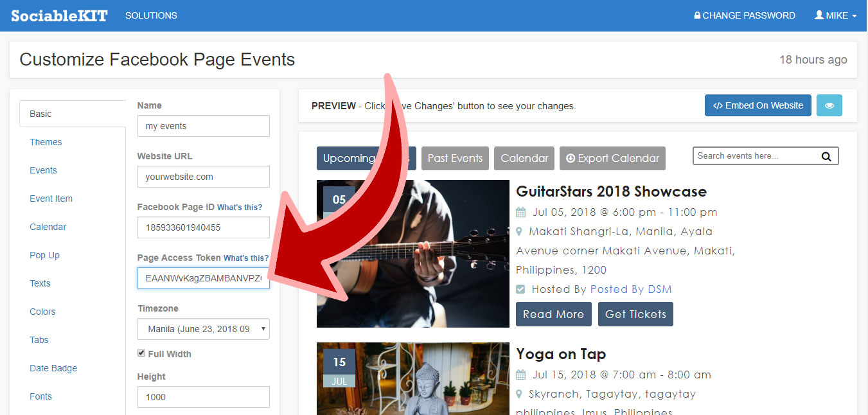Expand the MIKE account dropdown
The width and height of the screenshot is (868, 415).
[836, 15]
